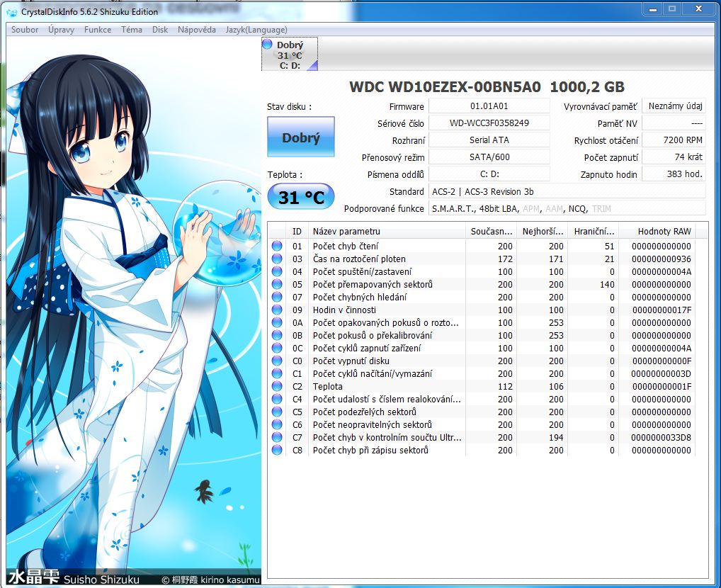Image resolution: width=721 pixels, height=588 pixels.
Task: Minimize the CrystalDiskInfo window
Action: [652, 9]
